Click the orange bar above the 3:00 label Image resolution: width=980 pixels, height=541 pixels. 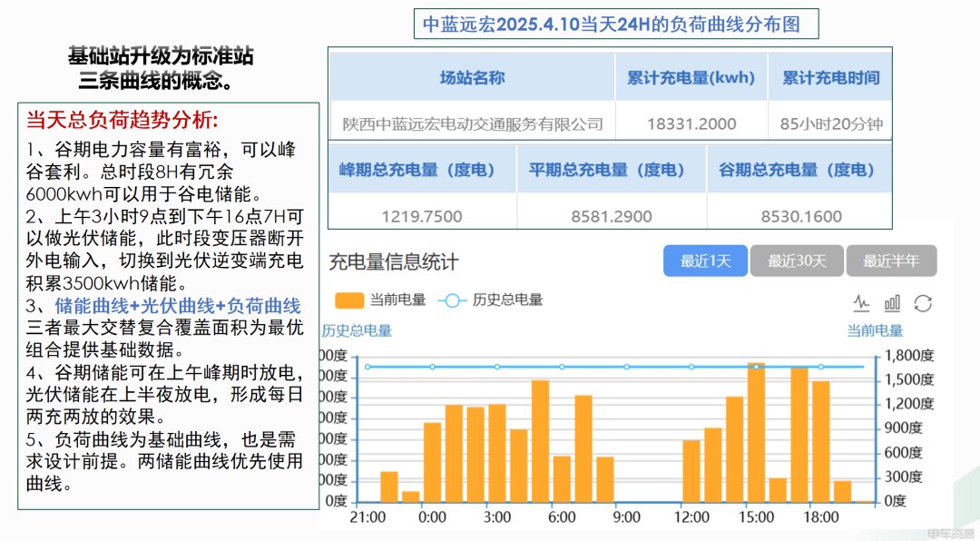pyautogui.click(x=497, y=454)
